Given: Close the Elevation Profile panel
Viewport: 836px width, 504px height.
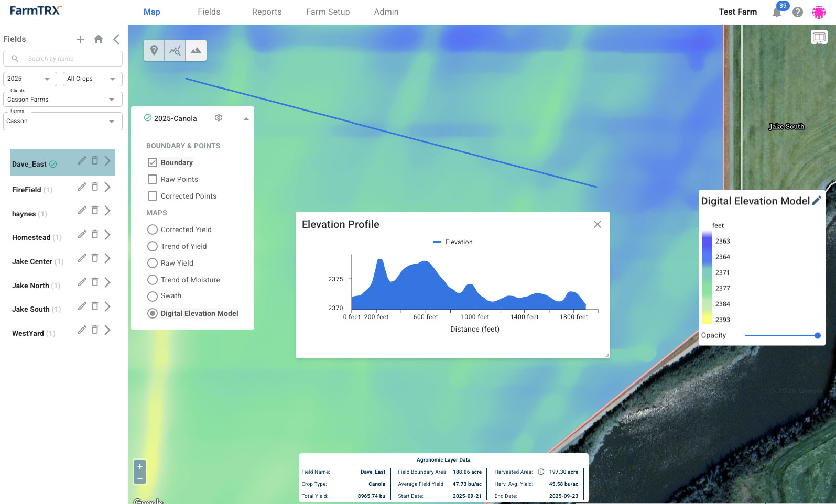Looking at the screenshot, I should pos(597,224).
